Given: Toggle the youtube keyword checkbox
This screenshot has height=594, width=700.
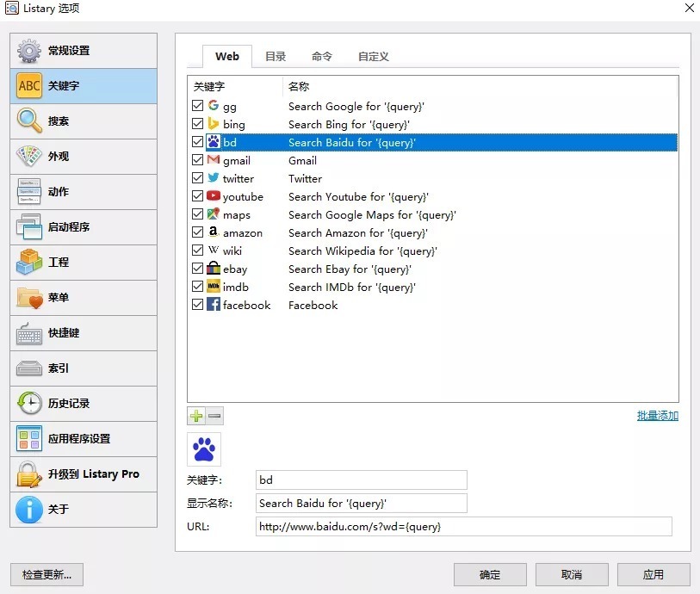Looking at the screenshot, I should [x=198, y=196].
